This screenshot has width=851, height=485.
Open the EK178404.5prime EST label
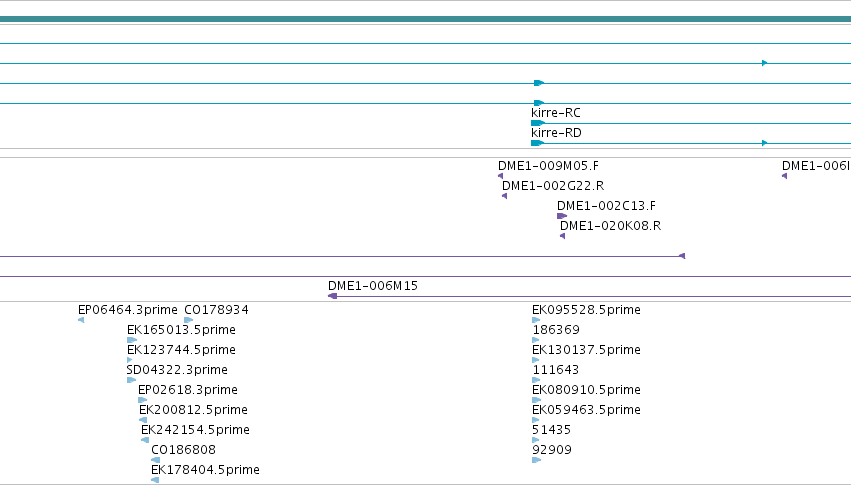205,470
